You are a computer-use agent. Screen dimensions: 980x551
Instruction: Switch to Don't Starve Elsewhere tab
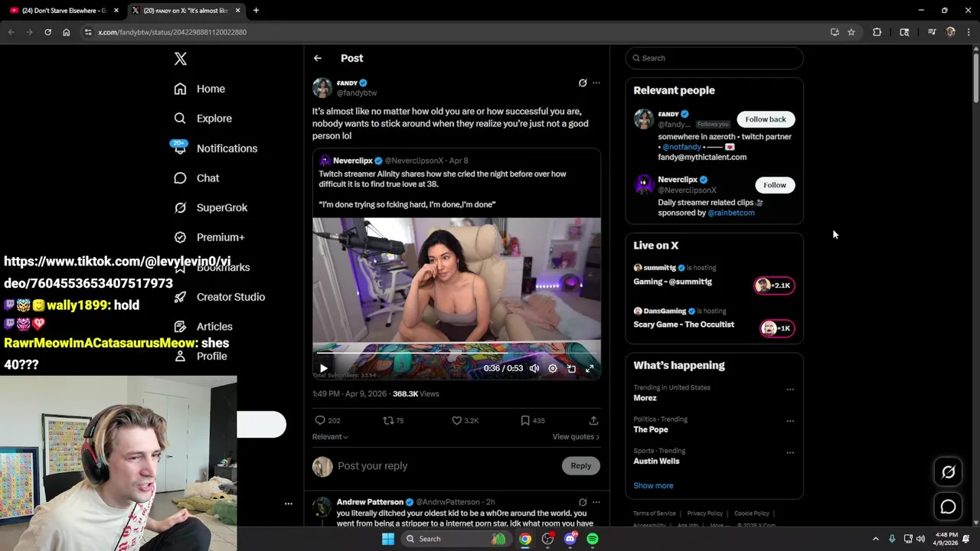click(64, 11)
